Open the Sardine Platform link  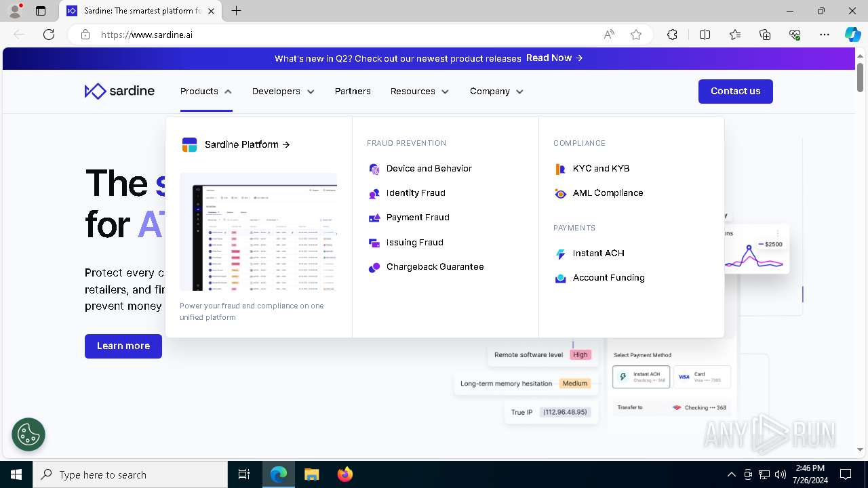coord(248,144)
